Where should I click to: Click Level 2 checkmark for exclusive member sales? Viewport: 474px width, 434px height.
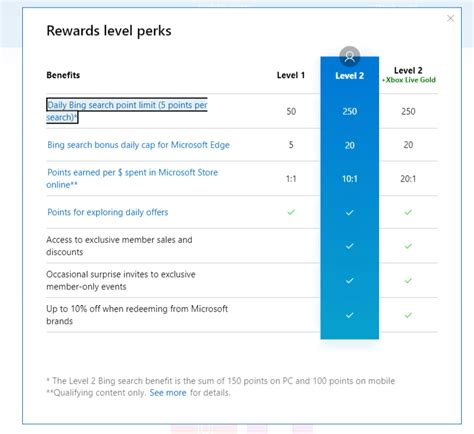pyautogui.click(x=349, y=246)
